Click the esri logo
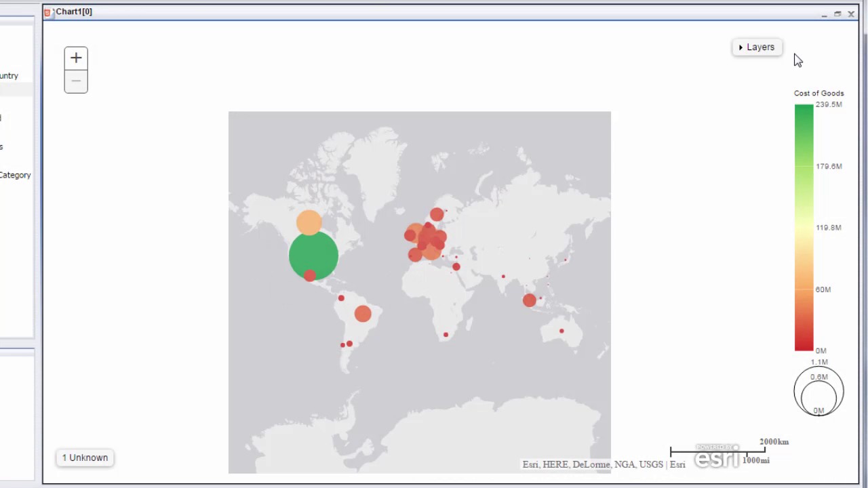The image size is (868, 488). click(716, 457)
